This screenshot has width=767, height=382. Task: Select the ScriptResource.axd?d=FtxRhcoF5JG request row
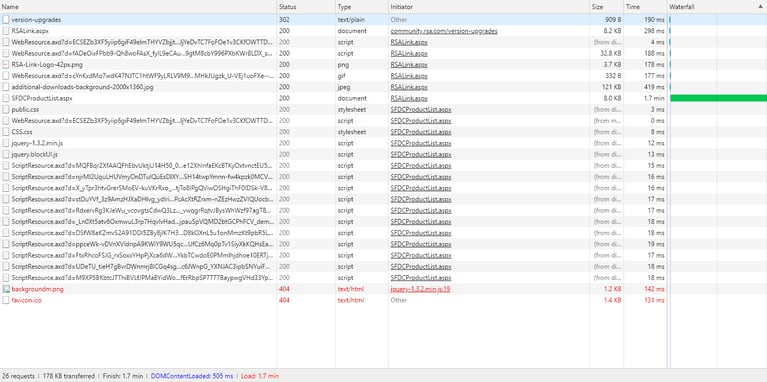click(383, 255)
